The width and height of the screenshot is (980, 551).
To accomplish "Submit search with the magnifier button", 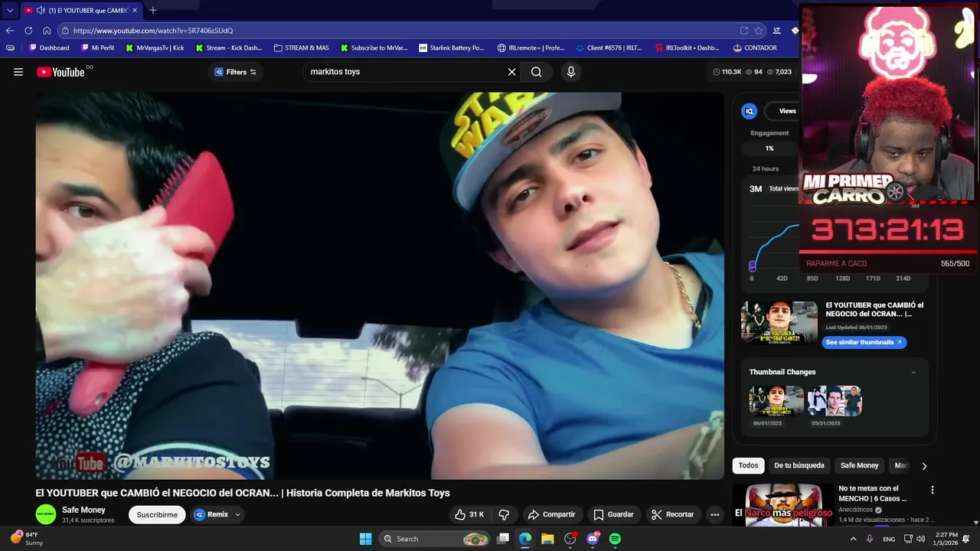I will [x=536, y=72].
